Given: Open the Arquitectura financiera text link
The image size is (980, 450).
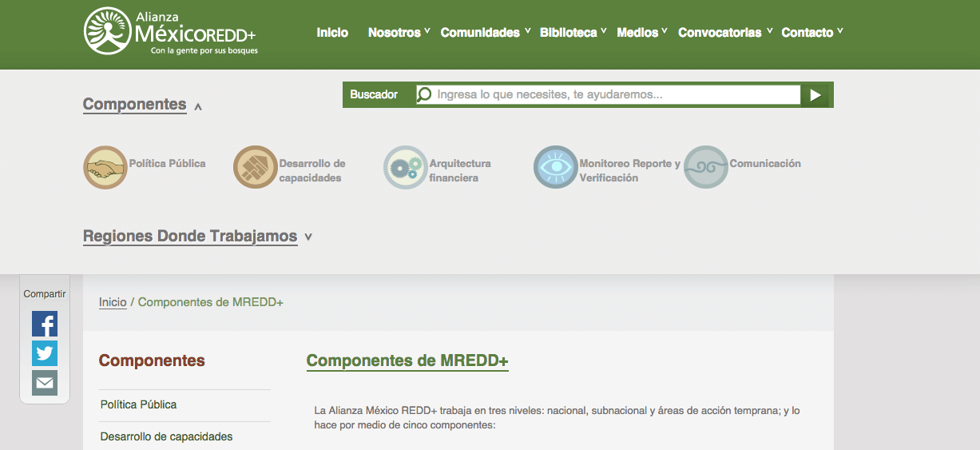Looking at the screenshot, I should pos(460,170).
